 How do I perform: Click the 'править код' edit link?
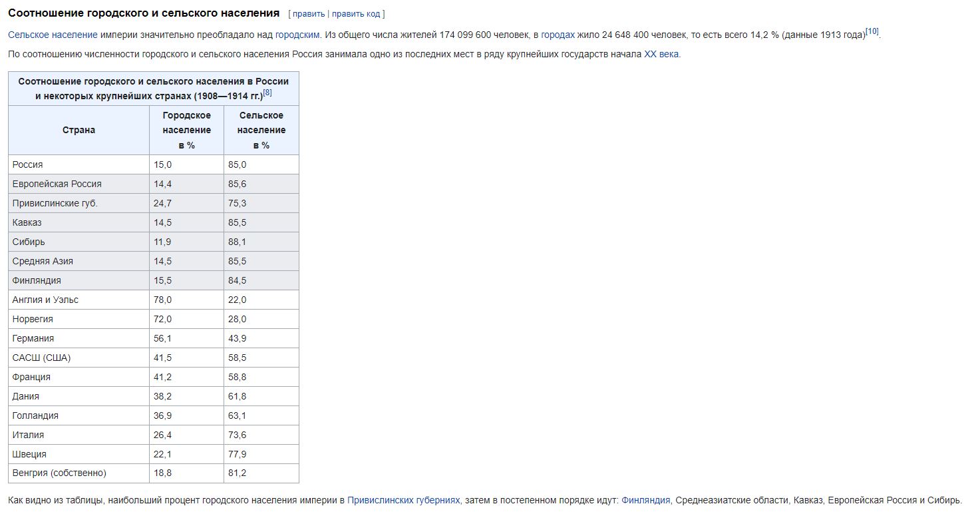356,14
